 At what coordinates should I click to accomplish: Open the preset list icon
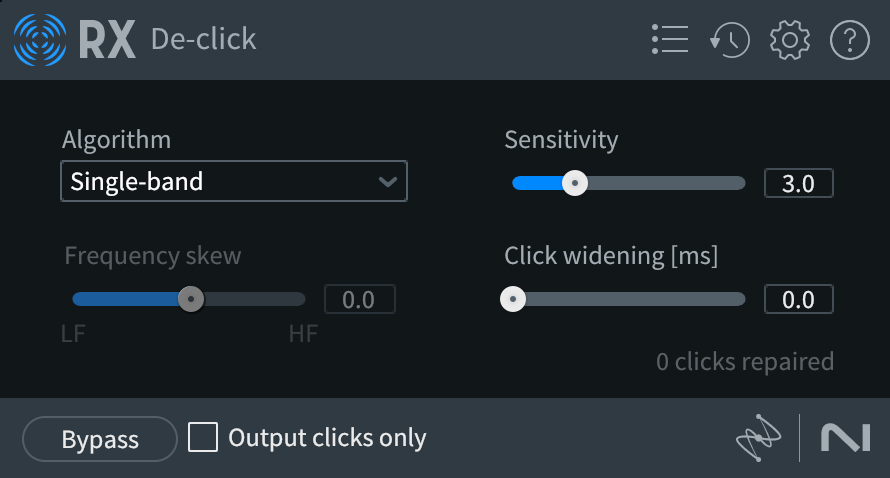coord(669,40)
